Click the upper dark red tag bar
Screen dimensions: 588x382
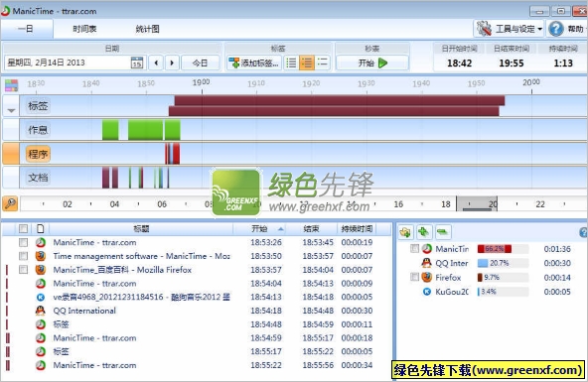coord(340,100)
